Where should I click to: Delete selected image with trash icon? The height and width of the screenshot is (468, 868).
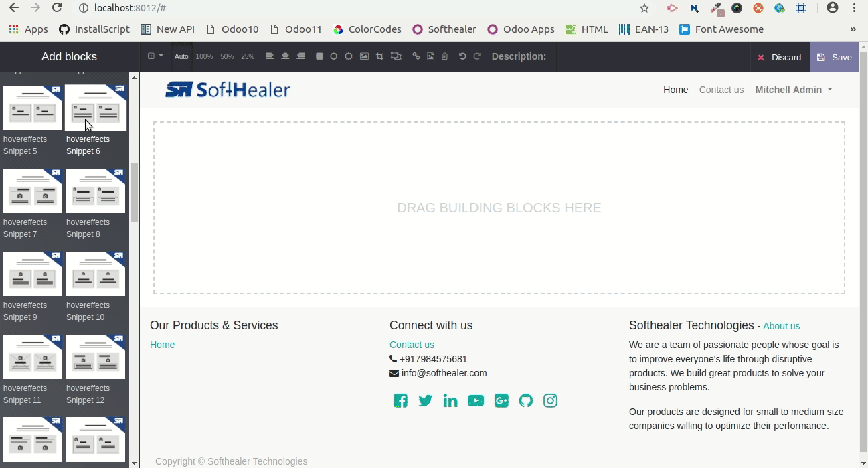click(x=444, y=56)
